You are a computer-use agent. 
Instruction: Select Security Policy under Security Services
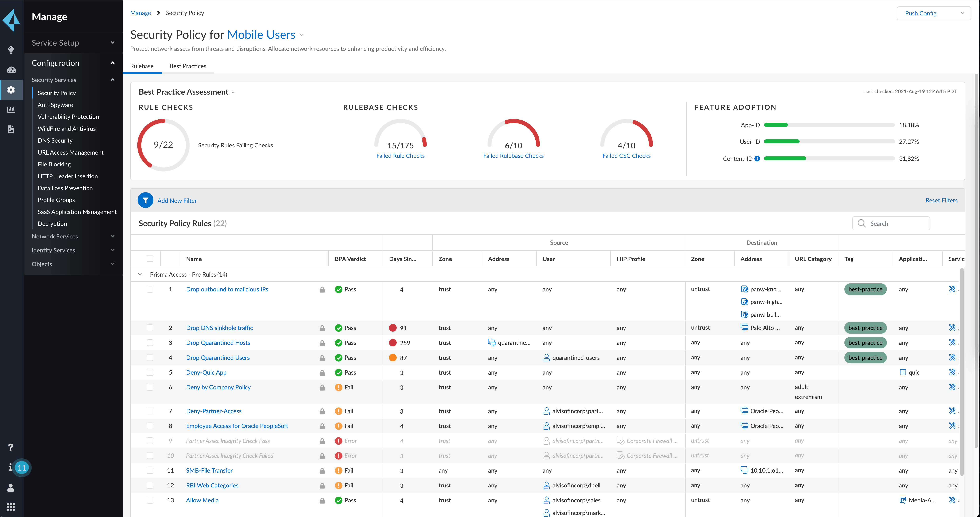click(x=56, y=93)
